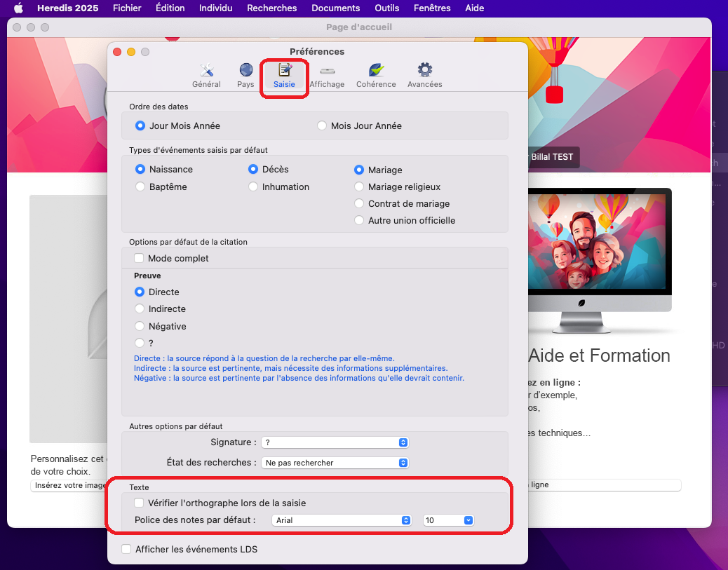
Task: Open the Recherches menu
Action: (x=271, y=8)
